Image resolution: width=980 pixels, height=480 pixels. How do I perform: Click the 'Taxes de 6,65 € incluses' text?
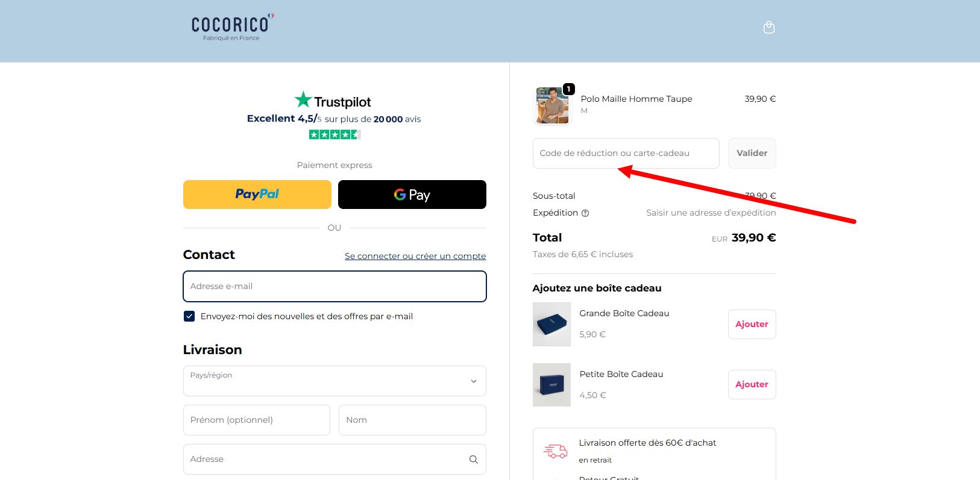point(583,254)
